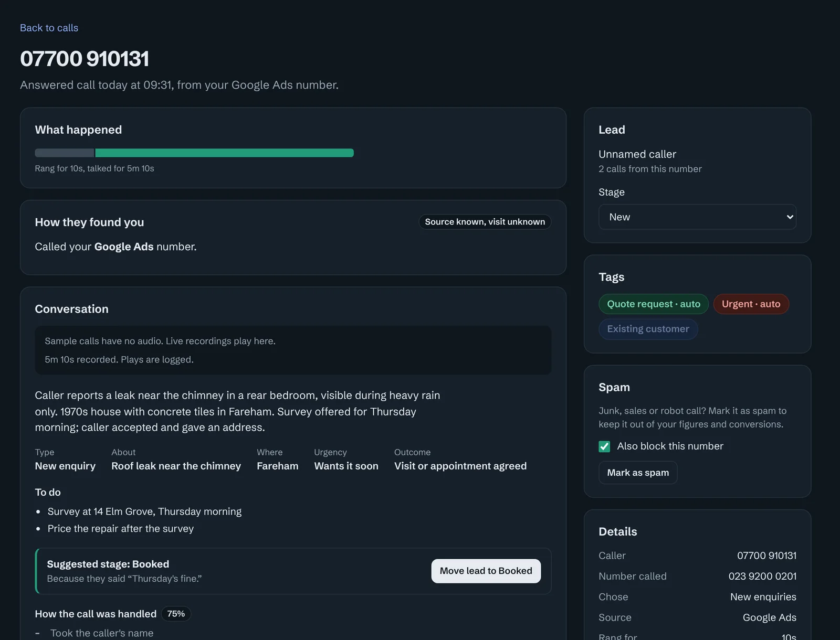The width and height of the screenshot is (840, 640).
Task: Click the Visit or appointment agreed outcome
Action: point(460,466)
